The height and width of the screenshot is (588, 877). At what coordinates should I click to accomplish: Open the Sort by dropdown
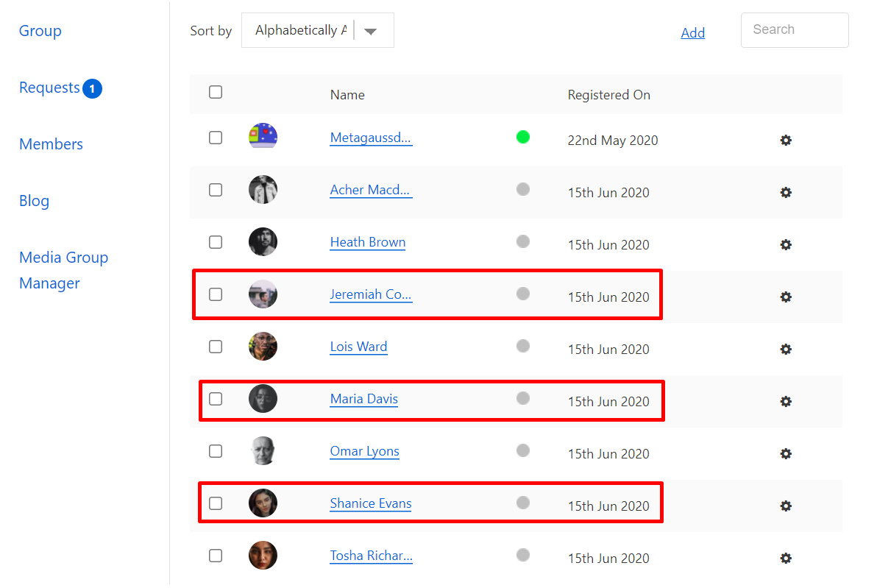click(x=302, y=30)
